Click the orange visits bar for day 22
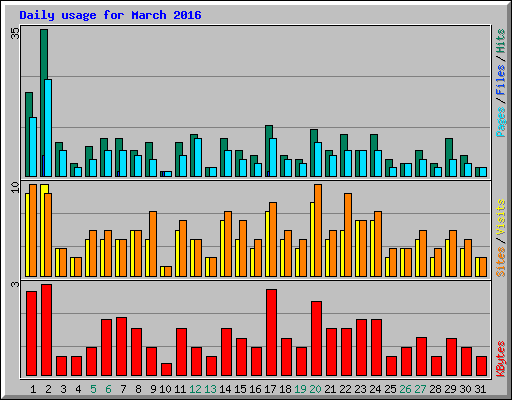The width and height of the screenshot is (512, 400). (x=348, y=235)
